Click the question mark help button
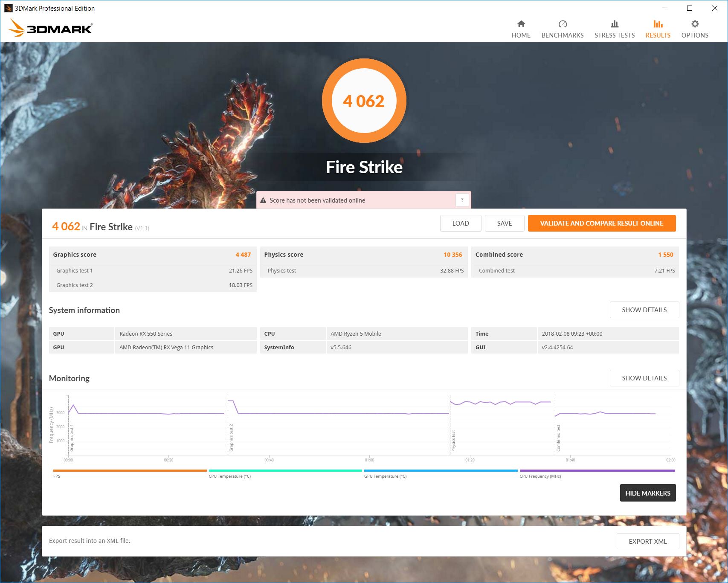This screenshot has height=583, width=728. click(462, 200)
